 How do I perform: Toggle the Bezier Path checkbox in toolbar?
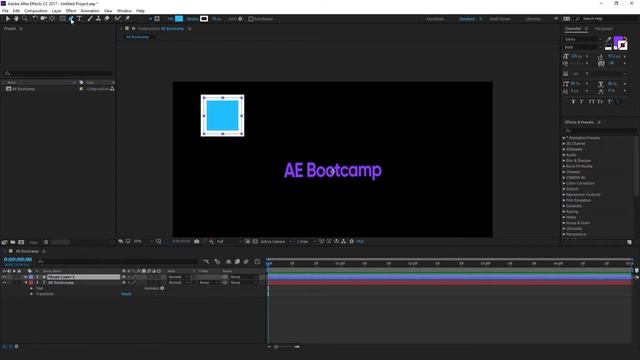click(x=251, y=19)
